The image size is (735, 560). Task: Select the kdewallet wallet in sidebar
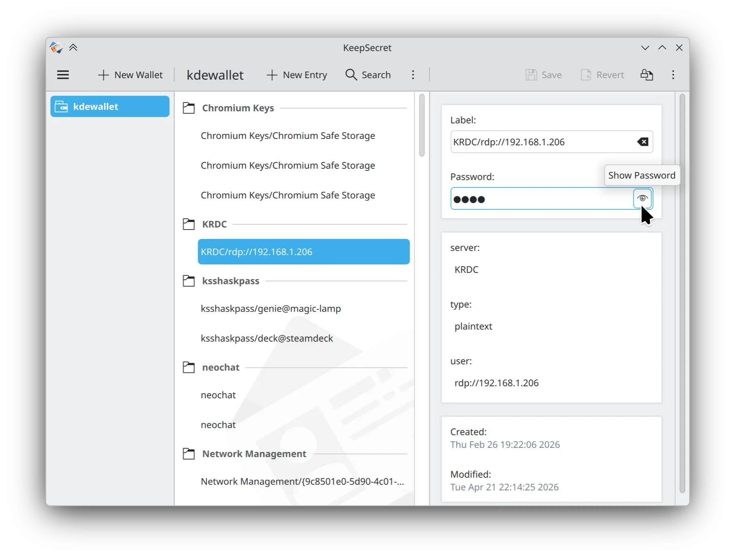coord(110,106)
